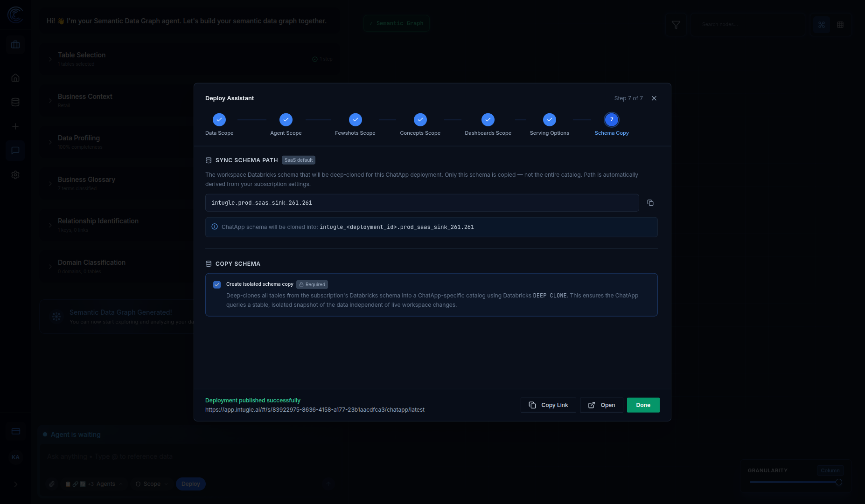Expand the Relationship Identification section

coord(50,225)
